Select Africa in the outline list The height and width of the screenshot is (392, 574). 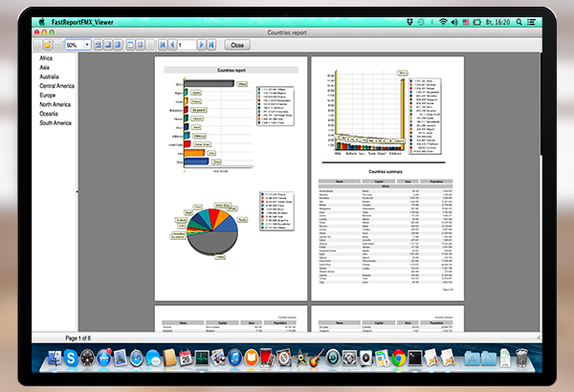(47, 58)
